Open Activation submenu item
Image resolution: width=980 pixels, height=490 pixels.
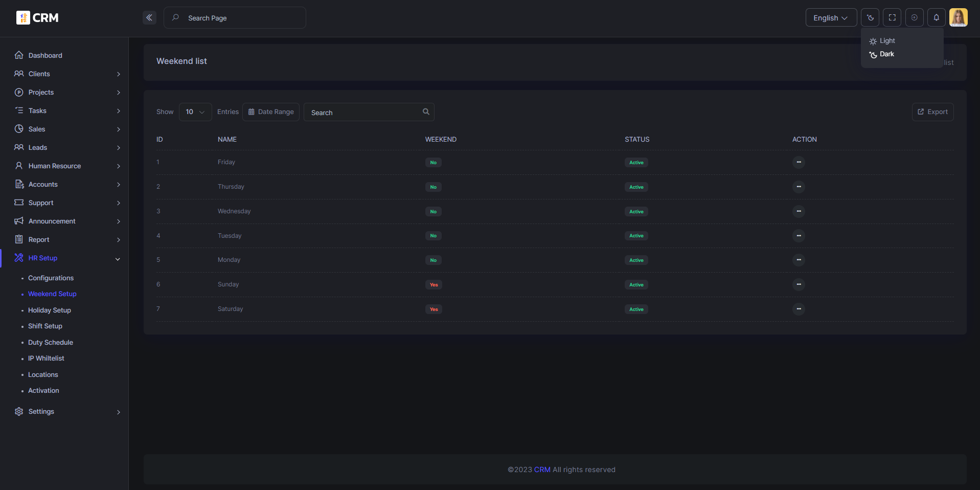(x=43, y=390)
